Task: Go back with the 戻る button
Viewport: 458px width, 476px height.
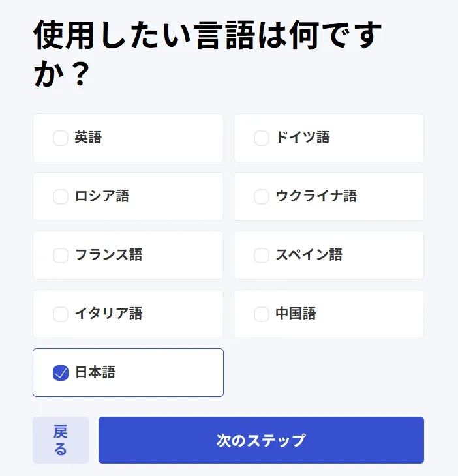Action: point(61,440)
